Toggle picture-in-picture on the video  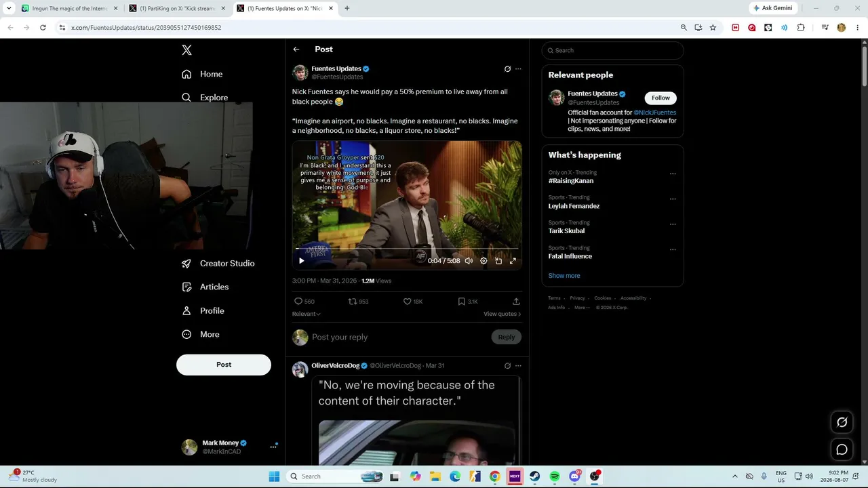tap(498, 261)
